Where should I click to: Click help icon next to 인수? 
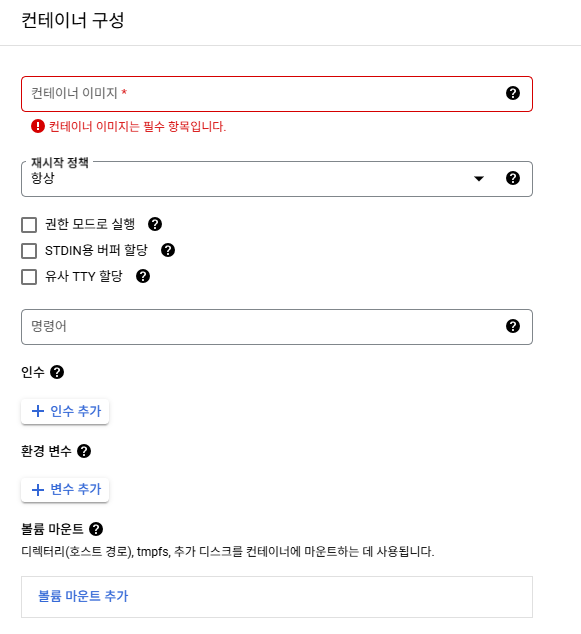pyautogui.click(x=57, y=372)
